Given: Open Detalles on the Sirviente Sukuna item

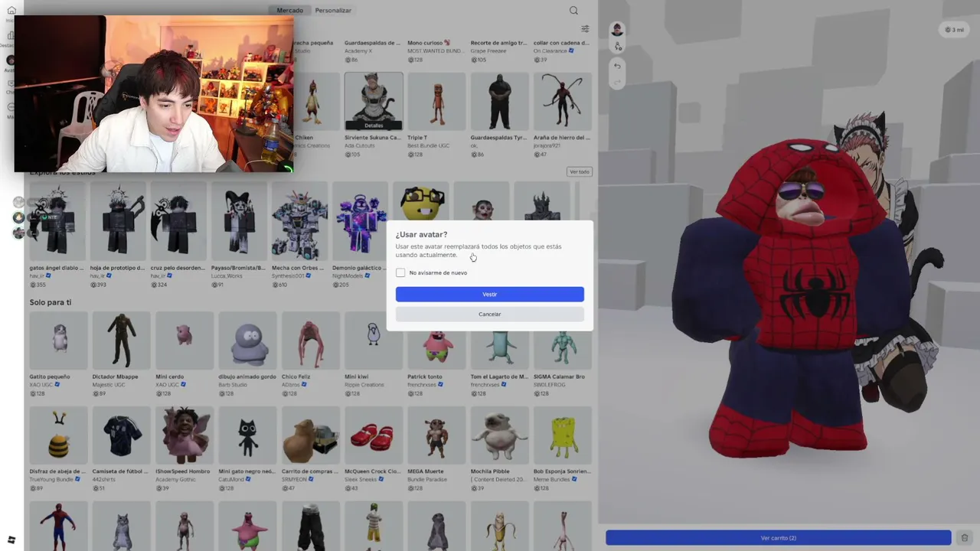Looking at the screenshot, I should point(374,126).
